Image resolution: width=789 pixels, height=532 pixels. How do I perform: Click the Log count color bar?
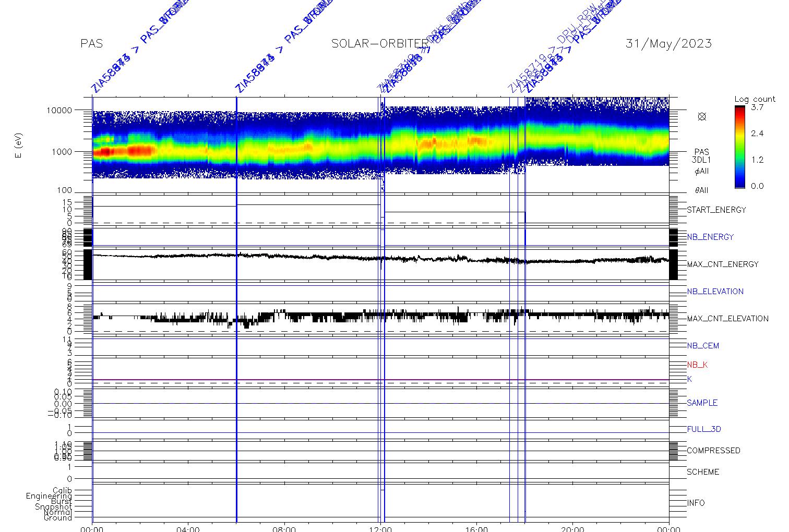pyautogui.click(x=740, y=147)
